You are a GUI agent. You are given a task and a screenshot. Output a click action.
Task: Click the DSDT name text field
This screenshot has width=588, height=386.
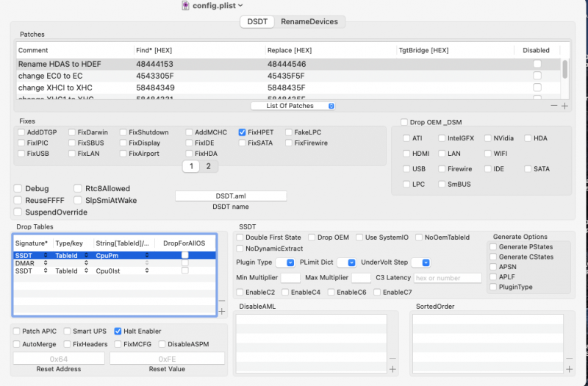pos(230,196)
